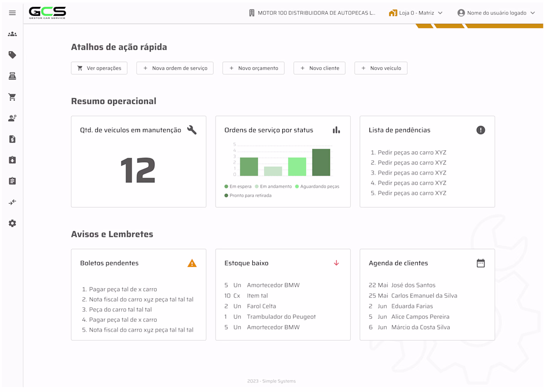
Task: Click the Novo orçamento button
Action: tap(254, 68)
